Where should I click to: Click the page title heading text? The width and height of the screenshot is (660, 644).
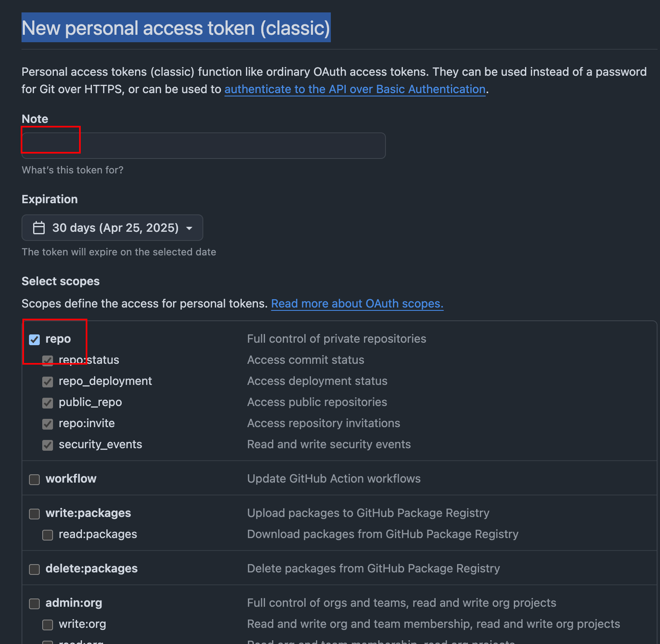(176, 28)
